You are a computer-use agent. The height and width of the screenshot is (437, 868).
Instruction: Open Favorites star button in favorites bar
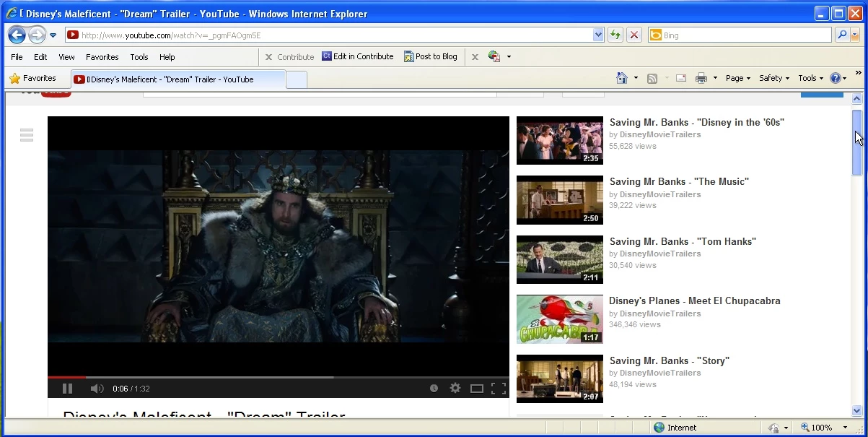click(x=33, y=78)
